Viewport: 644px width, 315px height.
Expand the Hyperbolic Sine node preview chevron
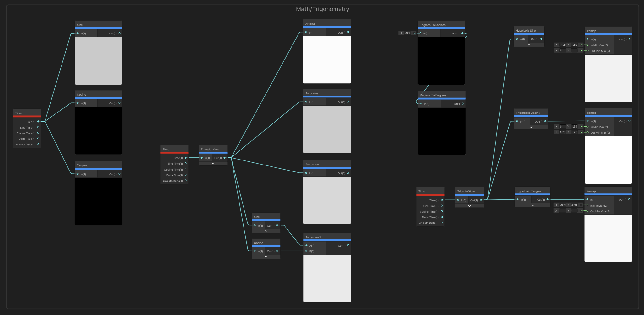tap(529, 45)
